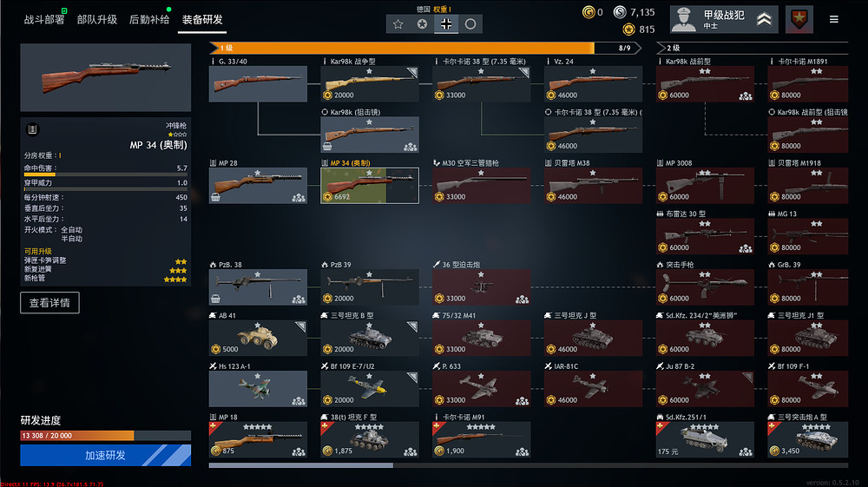
Task: Click the squad icon on MP 28 card
Action: (x=299, y=198)
